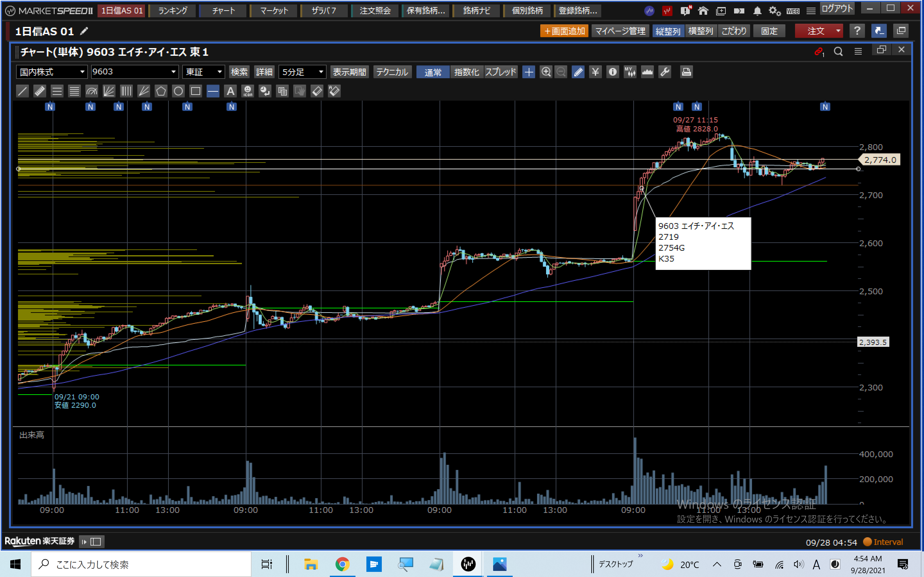The width and height of the screenshot is (924, 577).
Task: Click the 画面追加 button
Action: click(564, 31)
